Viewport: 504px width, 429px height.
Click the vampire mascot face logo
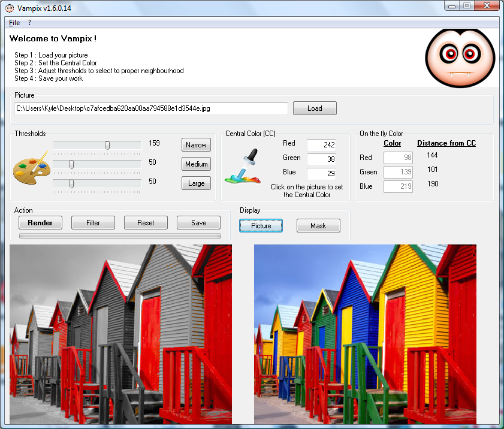coord(460,58)
